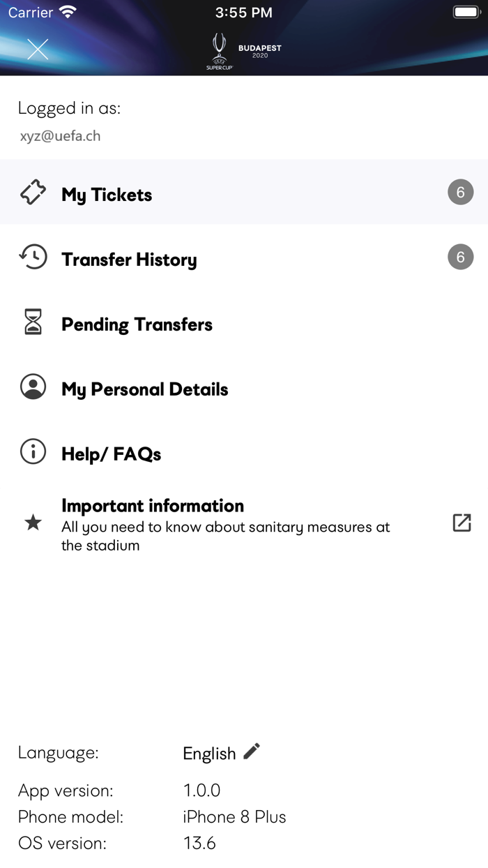Viewport: 488px width, 868px height.
Task: Open the My Tickets section
Action: click(x=107, y=195)
